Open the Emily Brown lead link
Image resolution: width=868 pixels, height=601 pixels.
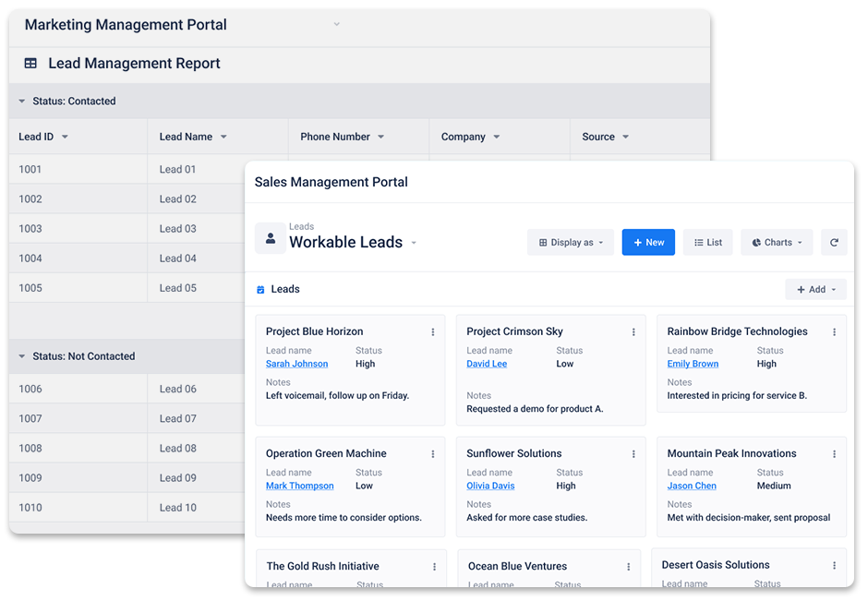[x=693, y=364]
